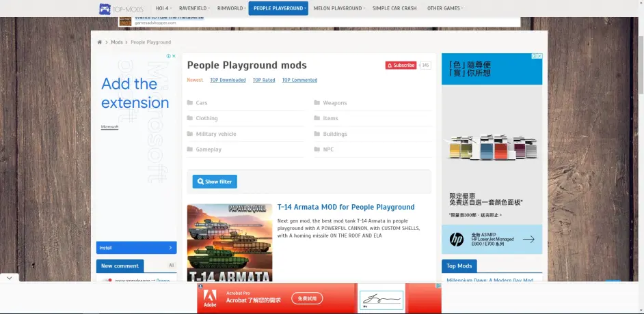Open the People Playground breadcrumb link
Image resolution: width=644 pixels, height=314 pixels.
click(x=150, y=42)
